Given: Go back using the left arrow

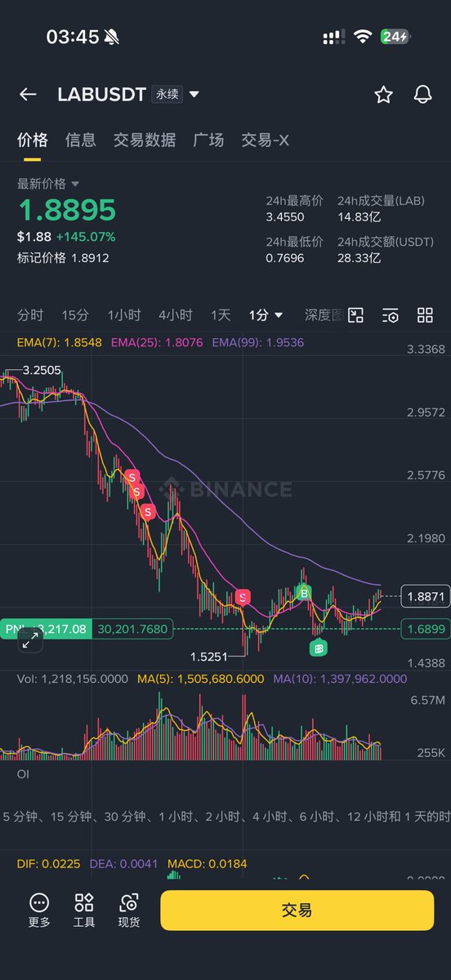Looking at the screenshot, I should coord(28,95).
